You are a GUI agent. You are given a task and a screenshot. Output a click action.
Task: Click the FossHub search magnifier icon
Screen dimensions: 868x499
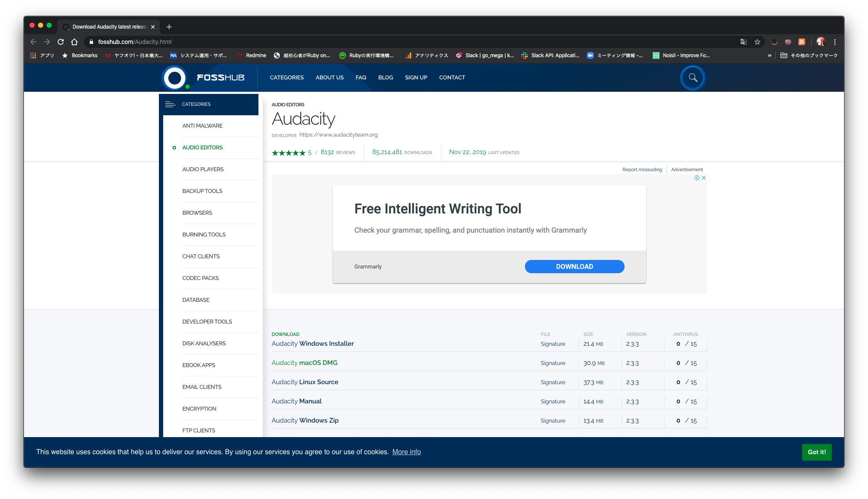point(692,78)
